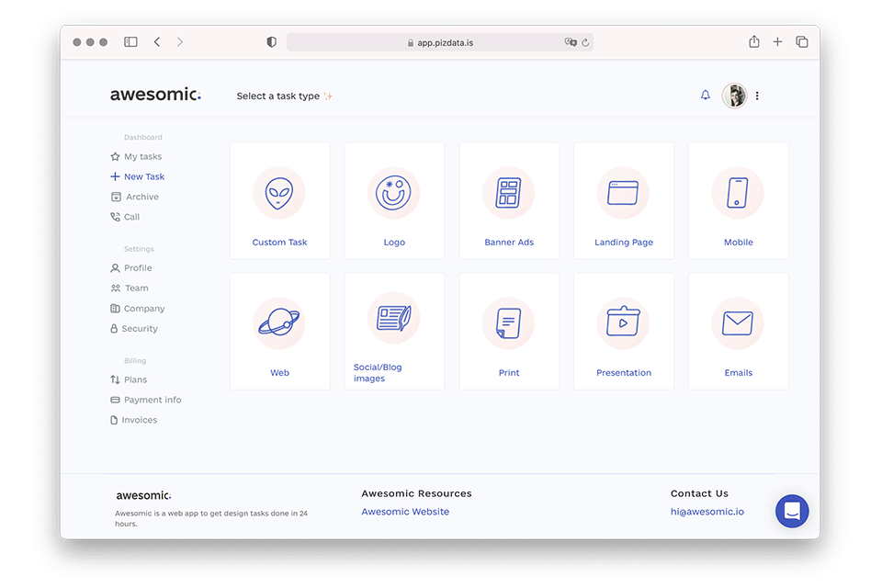
Task: Open Payment info in Billing
Action: point(153,400)
